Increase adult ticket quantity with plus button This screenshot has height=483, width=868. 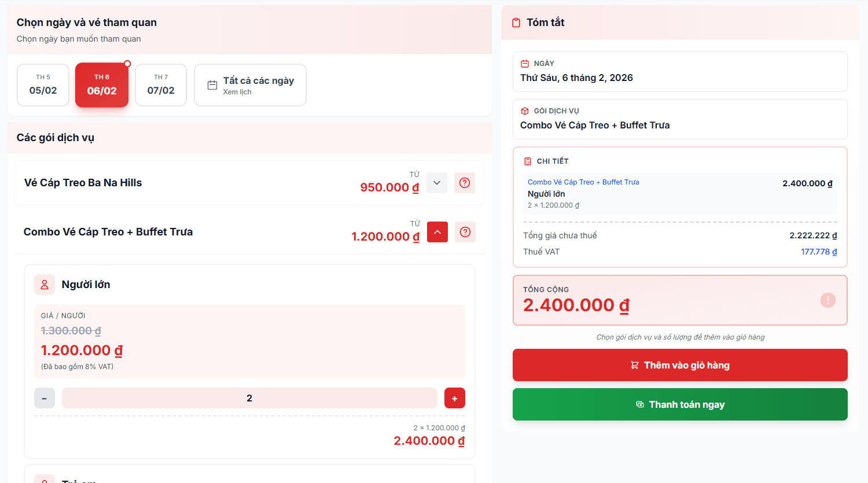click(454, 398)
